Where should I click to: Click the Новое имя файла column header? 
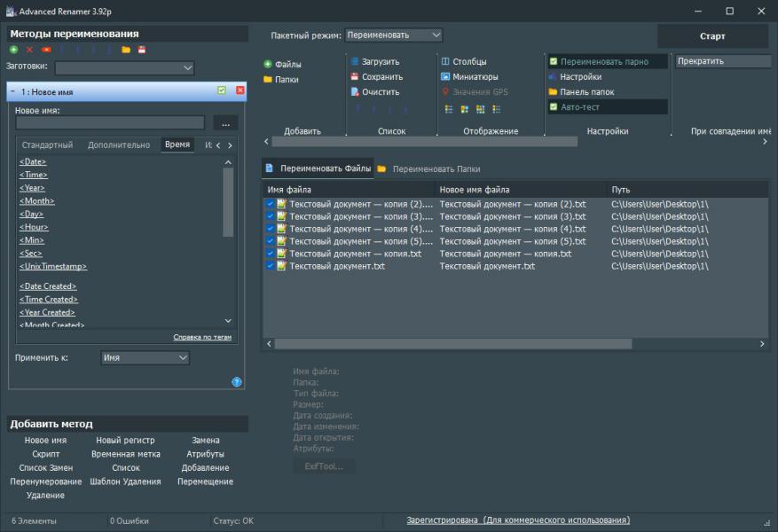pos(521,190)
